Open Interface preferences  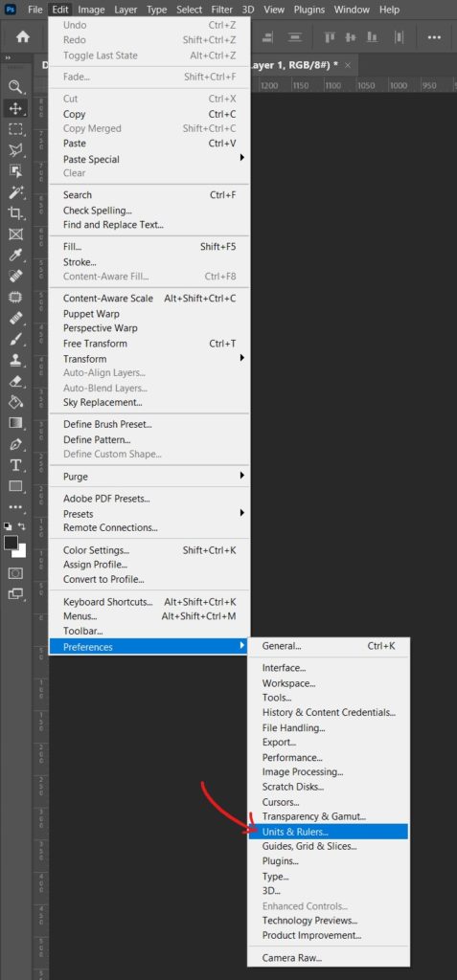click(329, 668)
